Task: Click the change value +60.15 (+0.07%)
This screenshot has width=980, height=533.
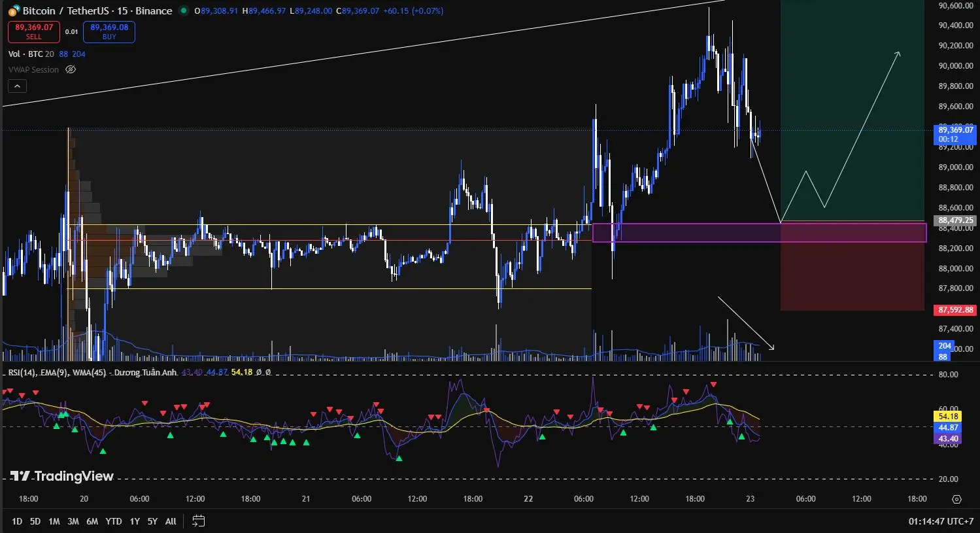Action: click(x=413, y=11)
